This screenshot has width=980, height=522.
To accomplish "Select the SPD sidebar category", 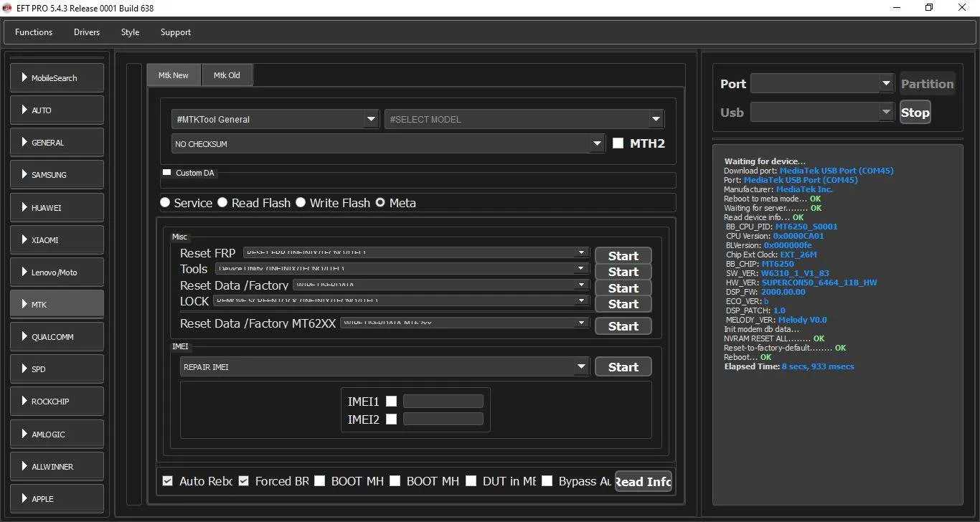I will point(57,369).
